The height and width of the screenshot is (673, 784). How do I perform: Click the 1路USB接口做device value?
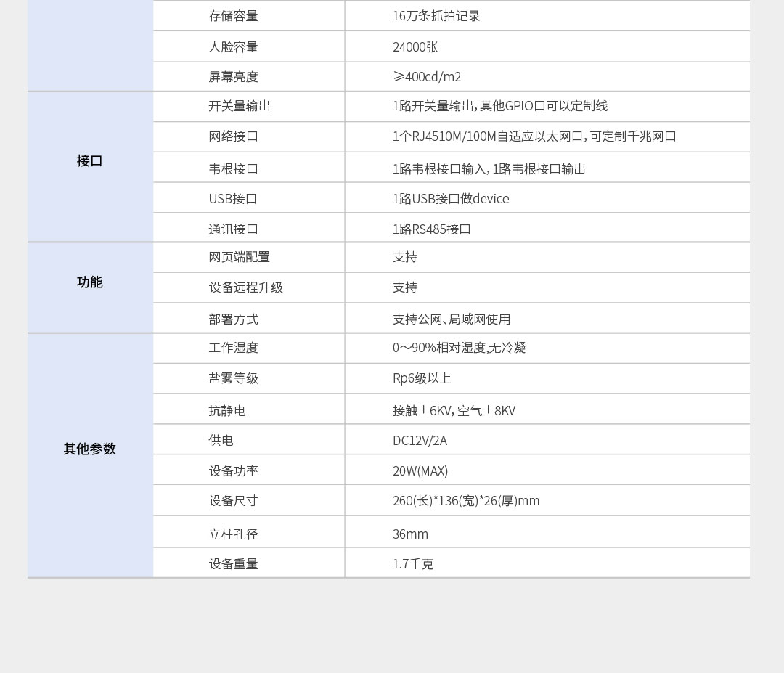(451, 199)
